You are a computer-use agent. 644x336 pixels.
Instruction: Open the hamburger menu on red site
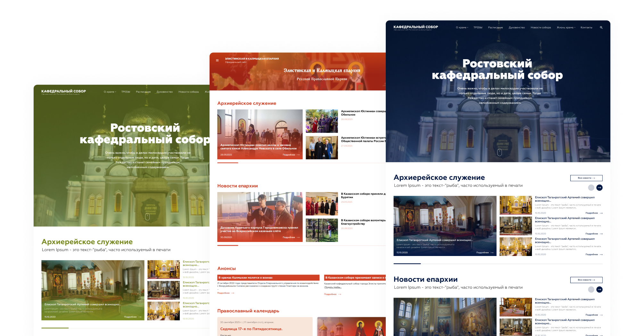217,60
